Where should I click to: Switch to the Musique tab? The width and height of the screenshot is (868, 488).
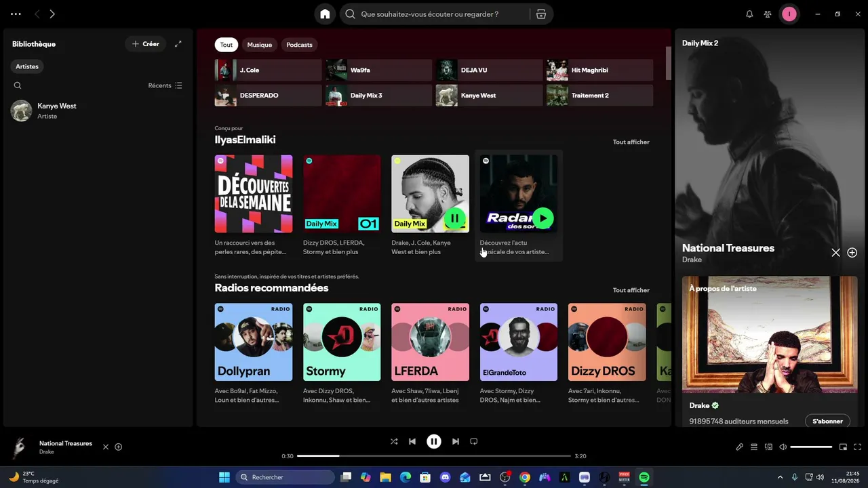[x=260, y=45]
